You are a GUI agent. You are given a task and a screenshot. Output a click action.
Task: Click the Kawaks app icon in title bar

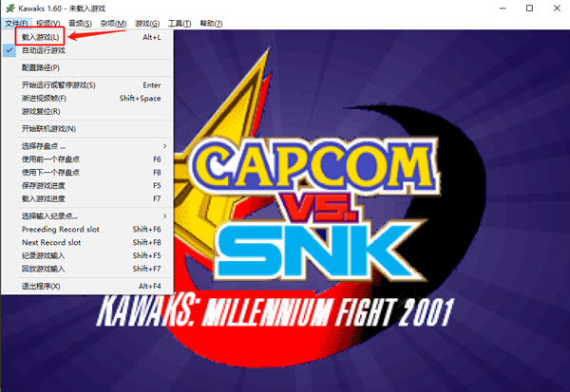tap(10, 8)
